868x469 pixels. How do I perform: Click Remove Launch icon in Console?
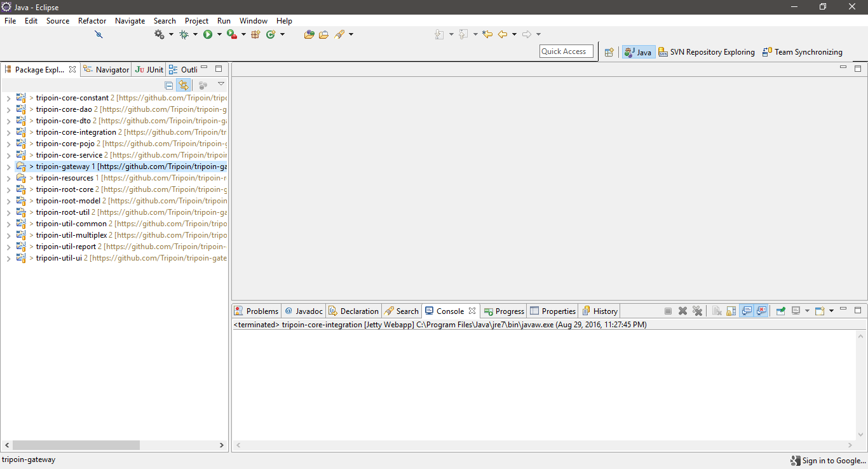coord(683,311)
